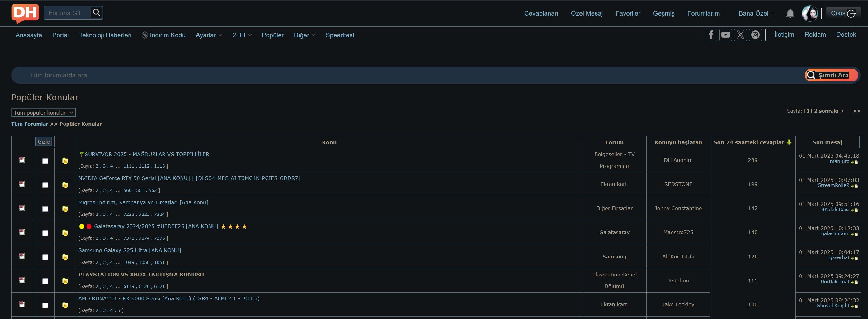Open Favoriler link
This screenshot has height=319, width=868.
click(x=628, y=13)
